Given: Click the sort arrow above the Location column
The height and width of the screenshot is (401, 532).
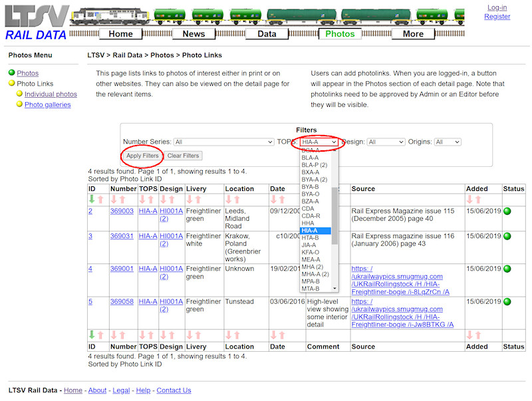Looking at the screenshot, I should click(x=232, y=198).
